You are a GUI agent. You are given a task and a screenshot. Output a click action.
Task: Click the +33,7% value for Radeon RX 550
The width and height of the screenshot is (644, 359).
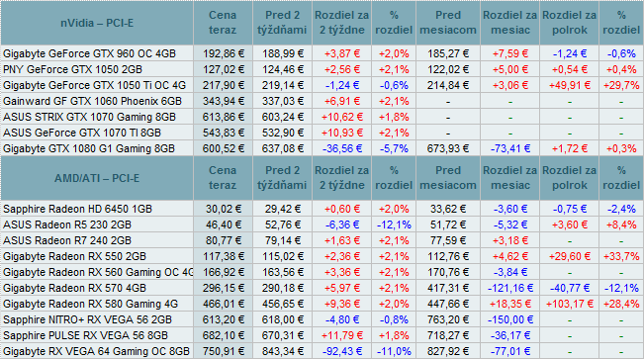[621, 256]
